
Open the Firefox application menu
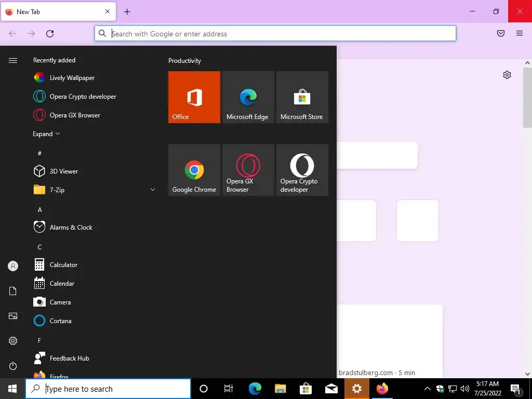(520, 33)
